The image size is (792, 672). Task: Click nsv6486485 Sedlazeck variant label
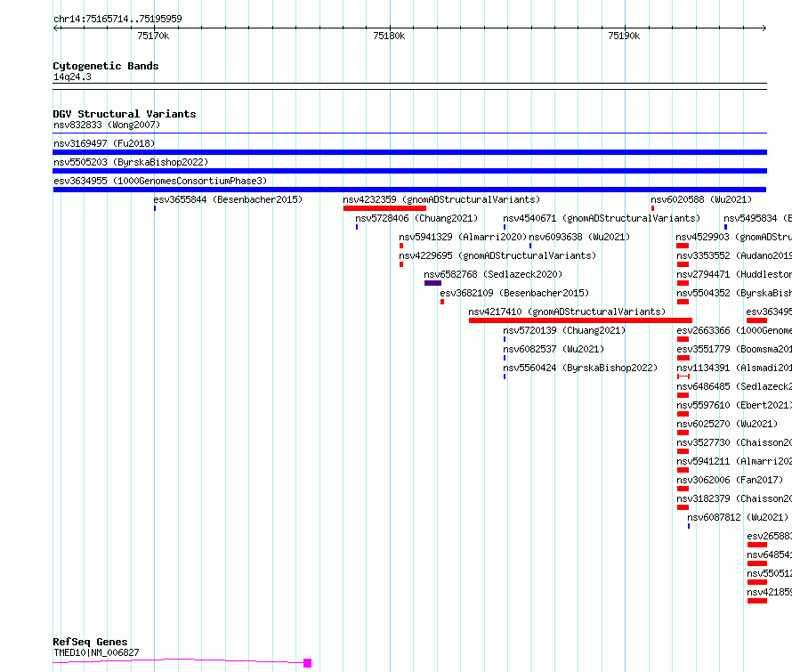pyautogui.click(x=734, y=386)
